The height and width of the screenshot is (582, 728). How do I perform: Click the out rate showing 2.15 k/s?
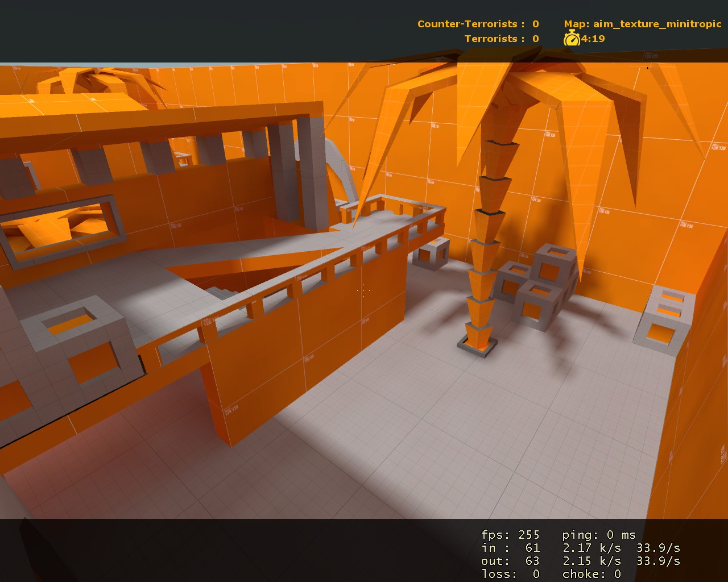pyautogui.click(x=591, y=560)
